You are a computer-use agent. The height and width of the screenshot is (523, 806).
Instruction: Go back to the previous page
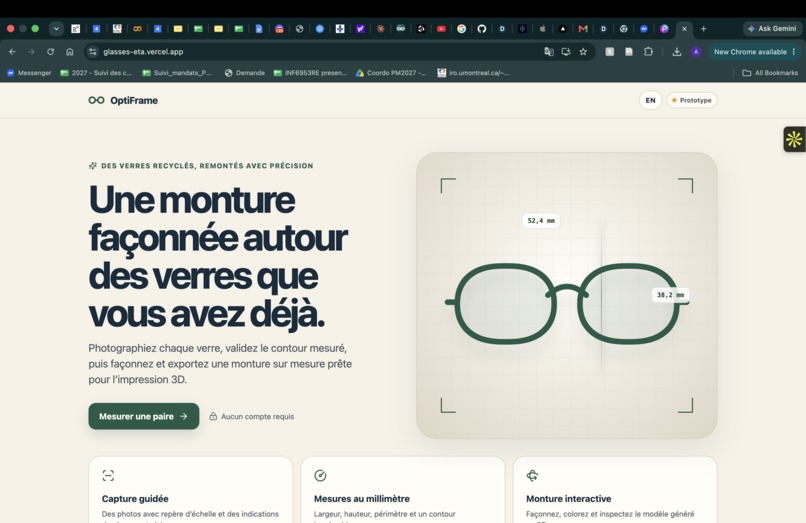click(x=12, y=51)
